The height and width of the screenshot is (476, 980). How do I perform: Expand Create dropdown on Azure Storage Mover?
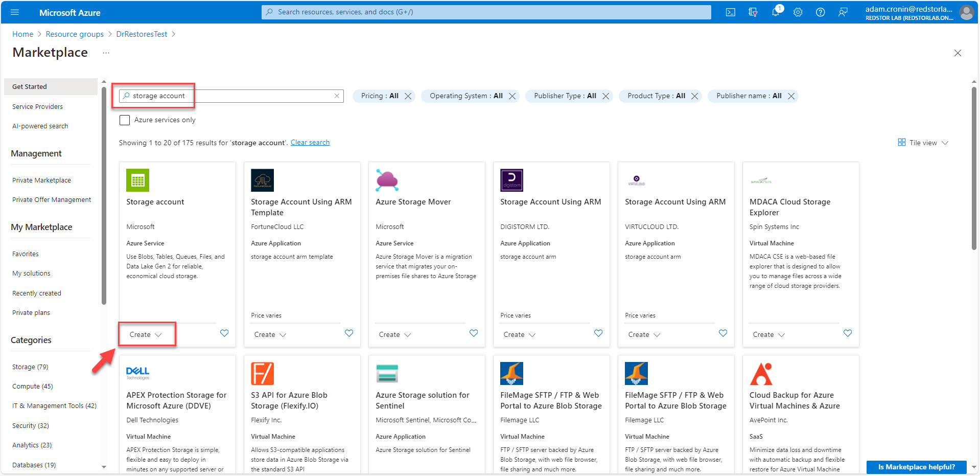[x=395, y=335]
